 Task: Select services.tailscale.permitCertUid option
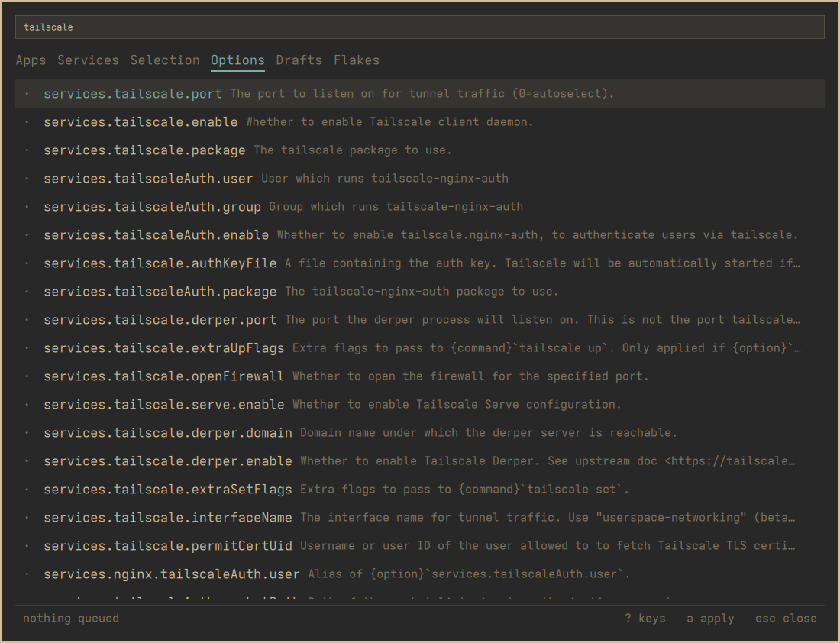point(419,546)
